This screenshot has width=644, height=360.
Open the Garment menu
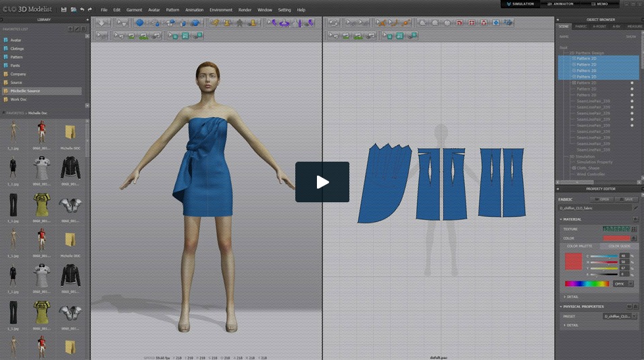click(x=134, y=10)
